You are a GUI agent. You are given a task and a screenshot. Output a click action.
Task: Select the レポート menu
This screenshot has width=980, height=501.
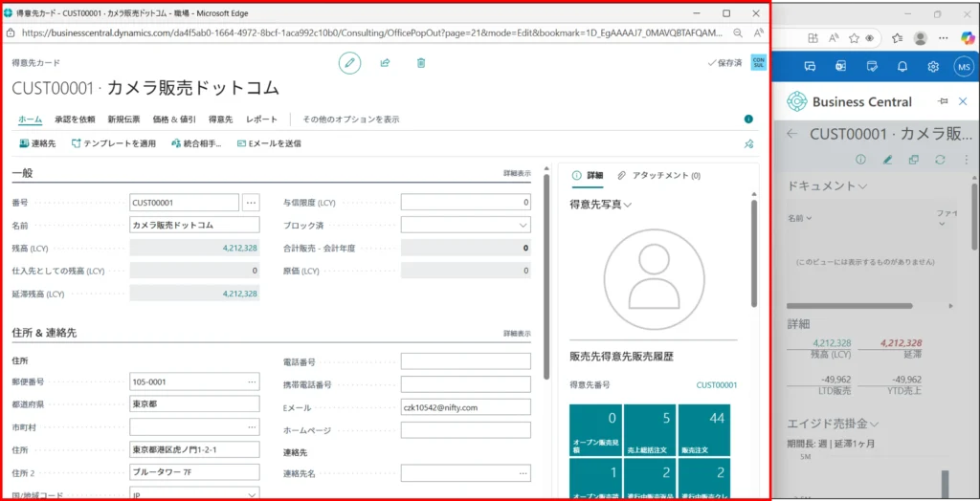click(261, 120)
